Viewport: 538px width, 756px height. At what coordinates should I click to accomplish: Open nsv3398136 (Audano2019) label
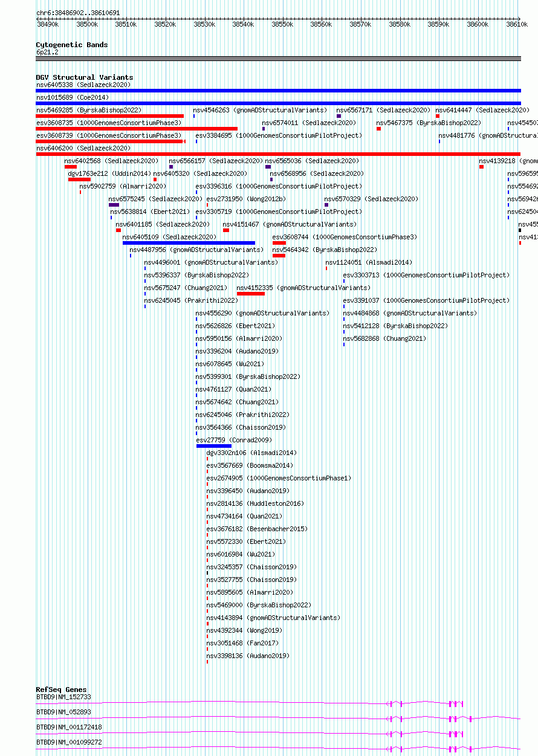(248, 656)
